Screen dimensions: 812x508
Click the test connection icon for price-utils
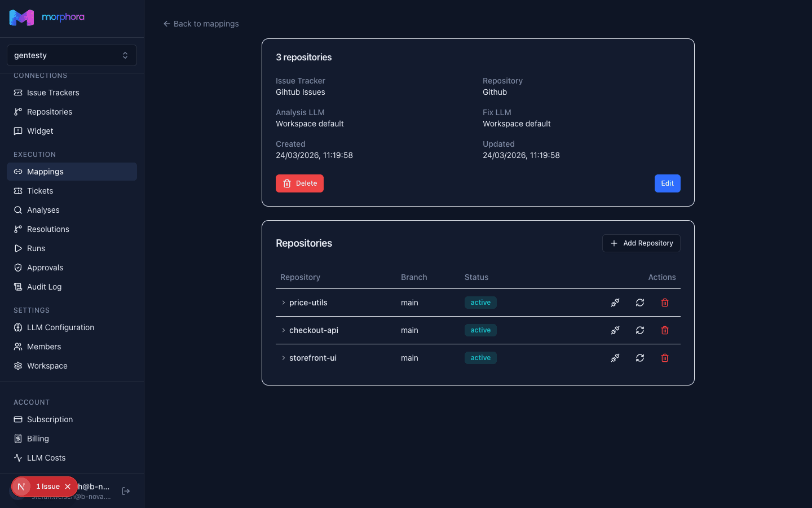[x=615, y=303]
